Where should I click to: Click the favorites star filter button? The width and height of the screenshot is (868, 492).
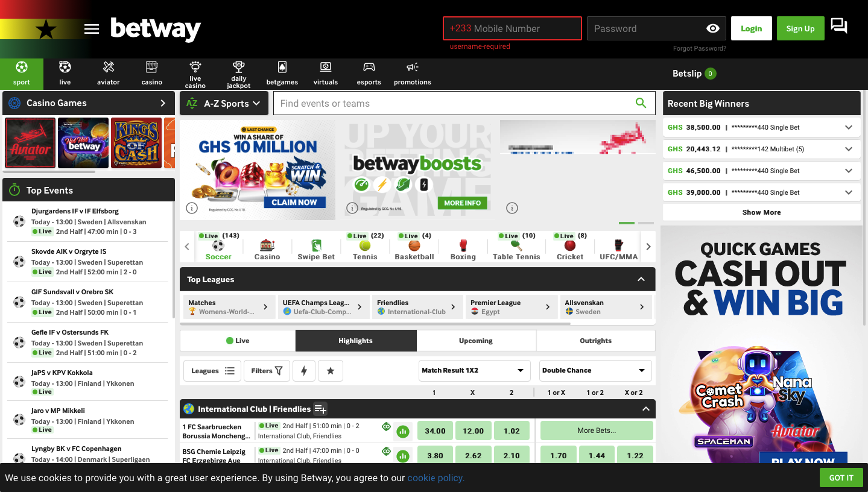331,371
